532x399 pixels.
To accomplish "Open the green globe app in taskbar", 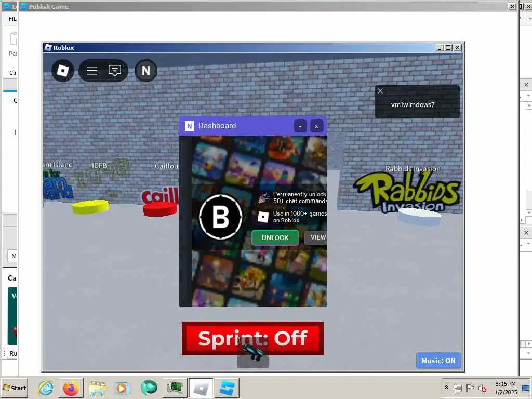I will [x=149, y=388].
